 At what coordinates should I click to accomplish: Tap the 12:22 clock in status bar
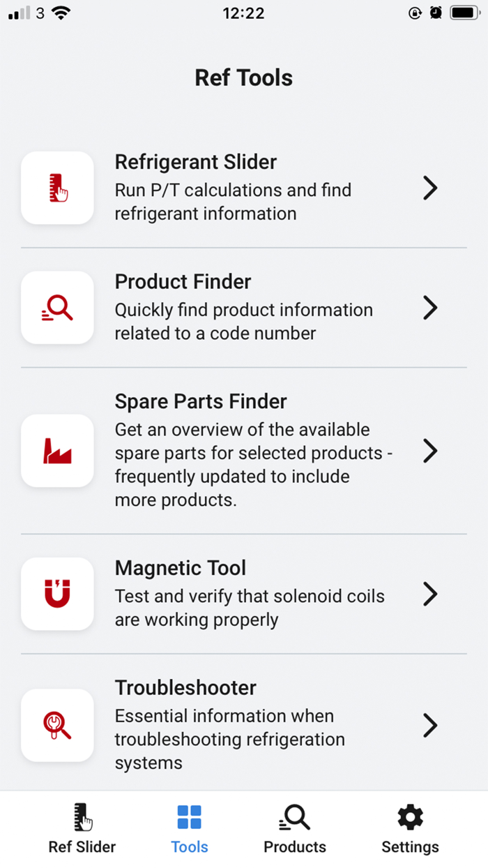pyautogui.click(x=244, y=13)
